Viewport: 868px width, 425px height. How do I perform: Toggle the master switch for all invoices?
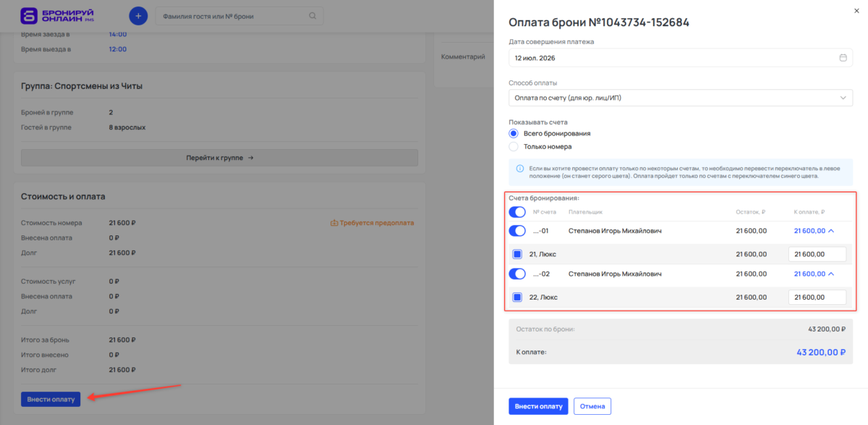pos(517,212)
